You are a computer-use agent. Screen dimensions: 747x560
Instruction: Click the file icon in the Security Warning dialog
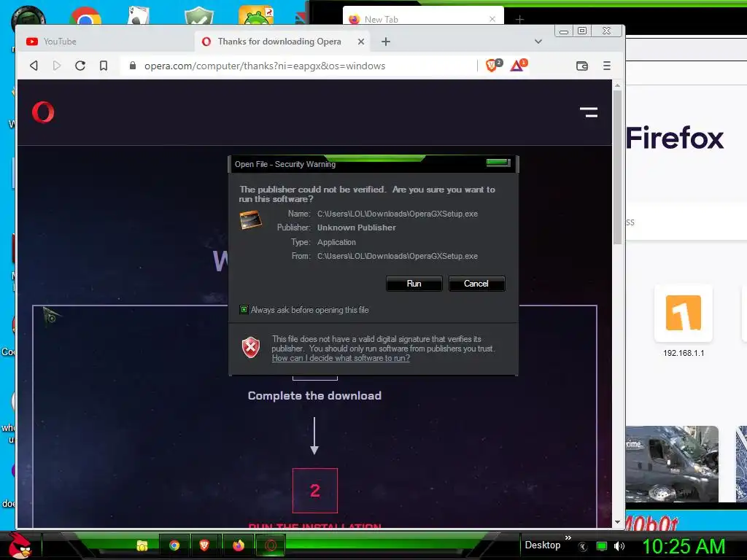click(x=251, y=220)
